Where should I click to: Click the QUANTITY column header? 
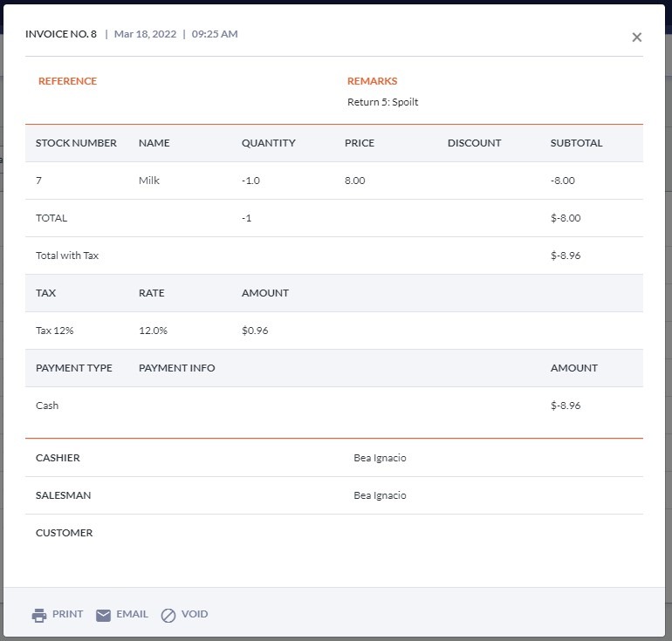(268, 143)
